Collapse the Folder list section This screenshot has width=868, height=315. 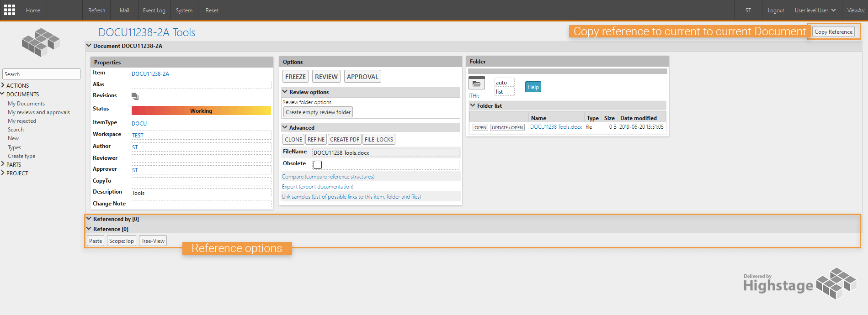click(473, 105)
